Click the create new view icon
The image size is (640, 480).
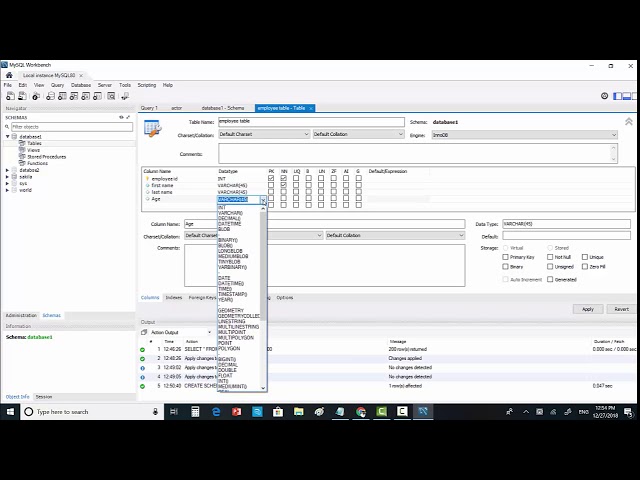click(74, 96)
